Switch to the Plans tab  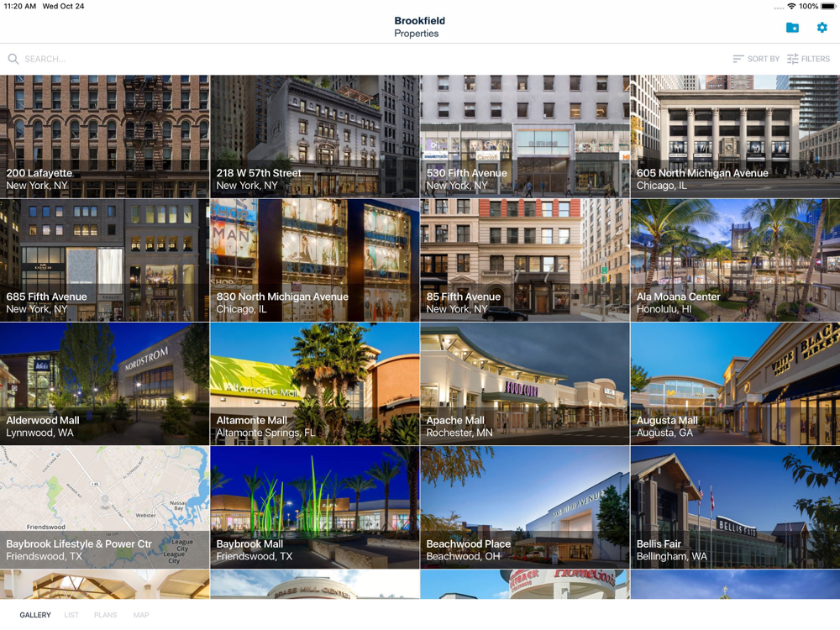(x=106, y=615)
